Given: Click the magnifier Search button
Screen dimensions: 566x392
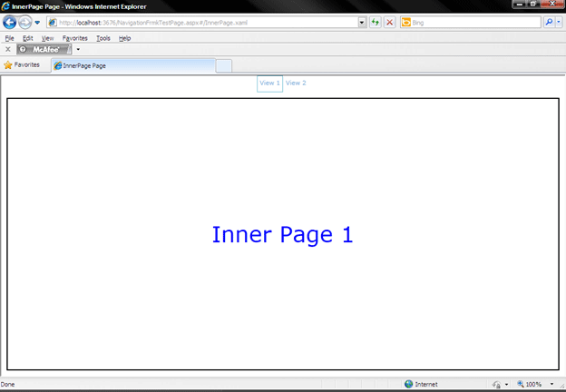Looking at the screenshot, I should [x=549, y=23].
